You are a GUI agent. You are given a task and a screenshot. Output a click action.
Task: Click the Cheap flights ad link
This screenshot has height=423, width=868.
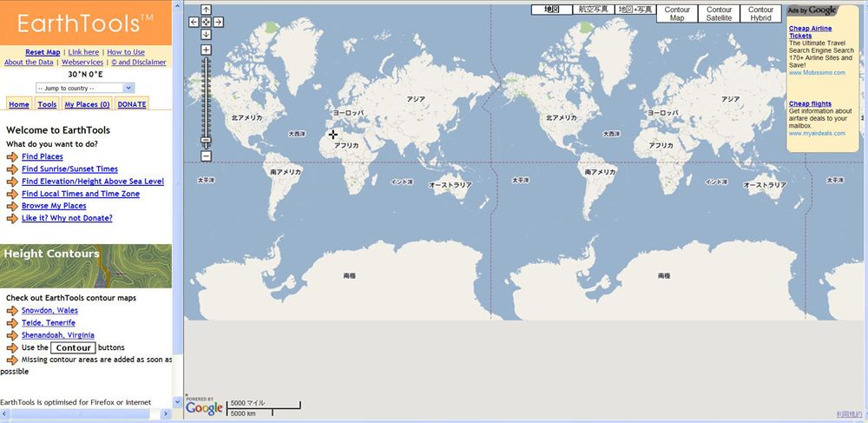point(810,103)
